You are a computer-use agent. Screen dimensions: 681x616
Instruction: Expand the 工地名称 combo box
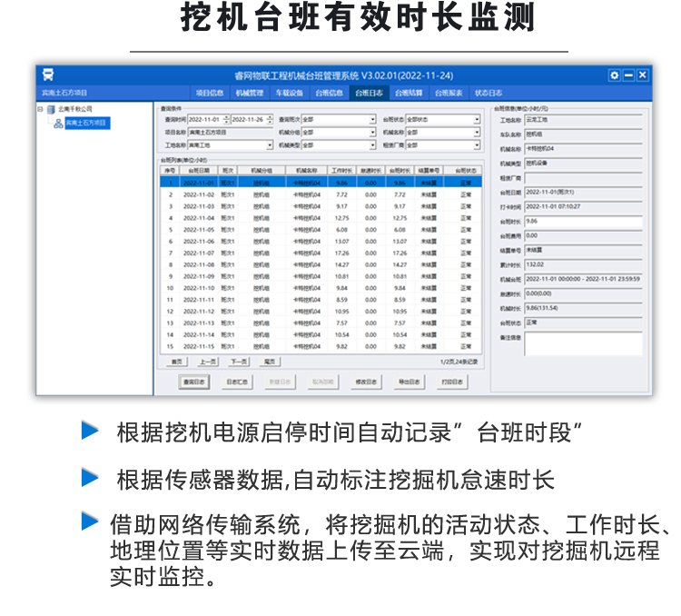coord(270,144)
